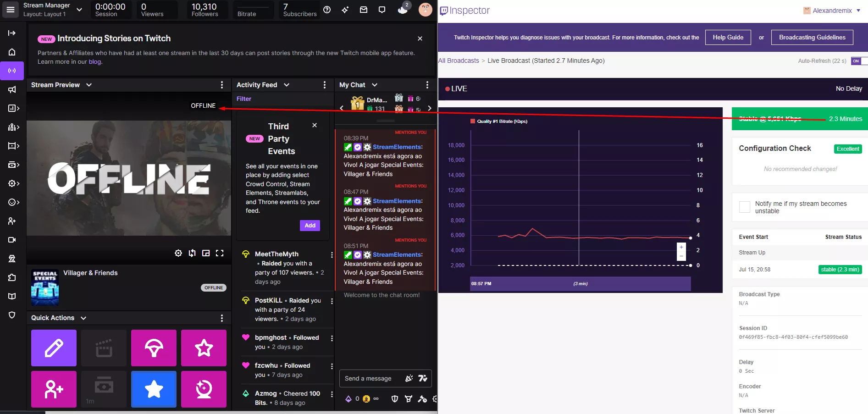Open the Bits gem icon in chat
This screenshot has height=414, width=868.
point(348,399)
